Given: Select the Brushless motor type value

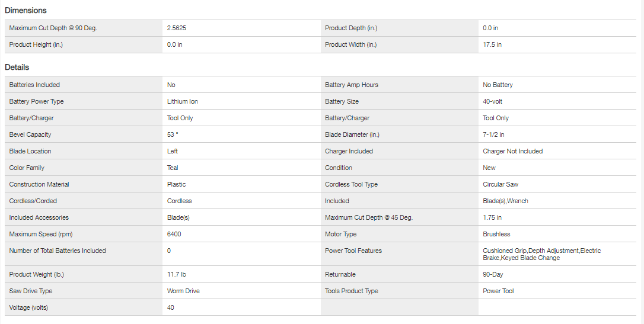Looking at the screenshot, I should pyautogui.click(x=496, y=234).
